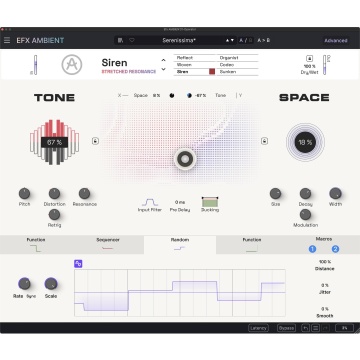Image resolution: width=360 pixels, height=360 pixels.
Task: Click the Distortion knob
Action: click(54, 193)
